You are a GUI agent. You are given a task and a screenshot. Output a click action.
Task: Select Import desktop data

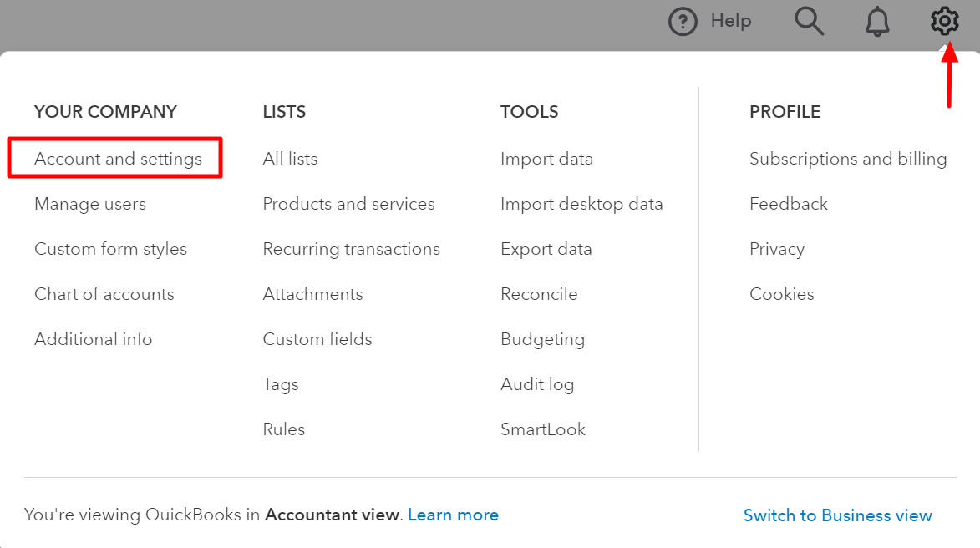[x=581, y=204]
